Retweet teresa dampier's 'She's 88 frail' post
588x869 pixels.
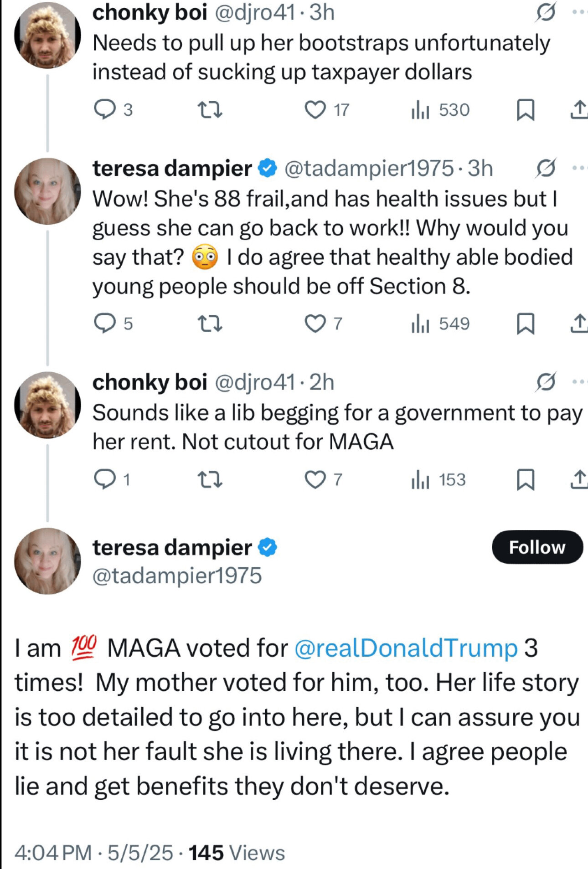coord(210,324)
